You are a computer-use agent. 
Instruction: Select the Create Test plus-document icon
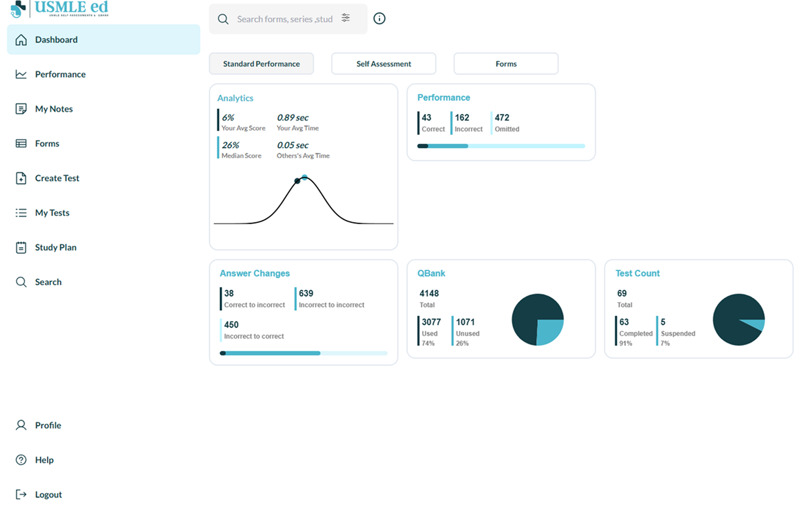21,178
